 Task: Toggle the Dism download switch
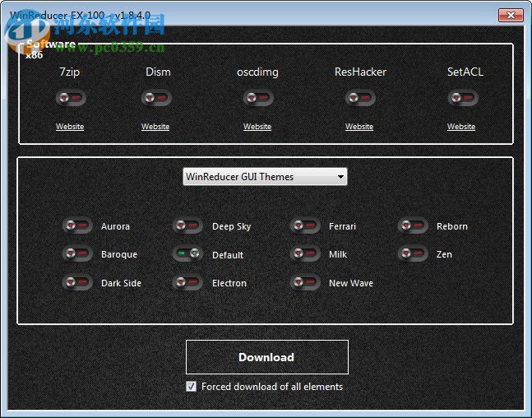[x=156, y=98]
